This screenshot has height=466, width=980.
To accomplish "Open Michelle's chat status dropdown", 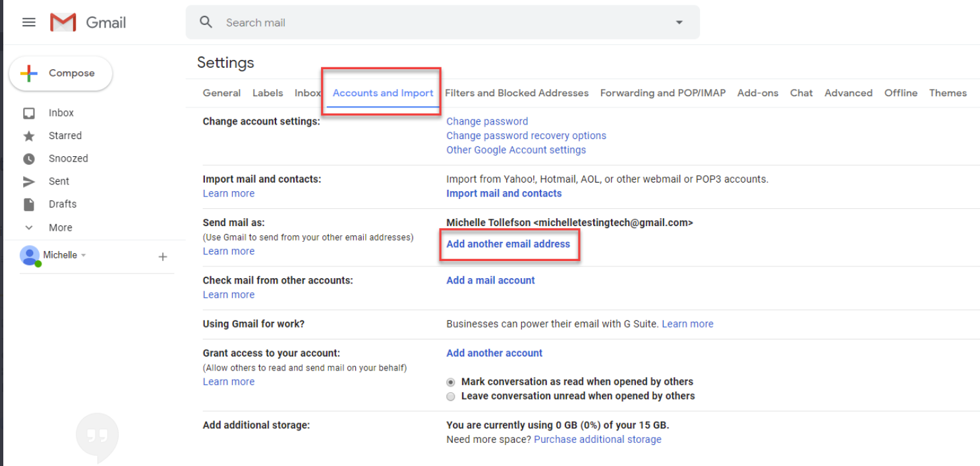I will (x=84, y=256).
